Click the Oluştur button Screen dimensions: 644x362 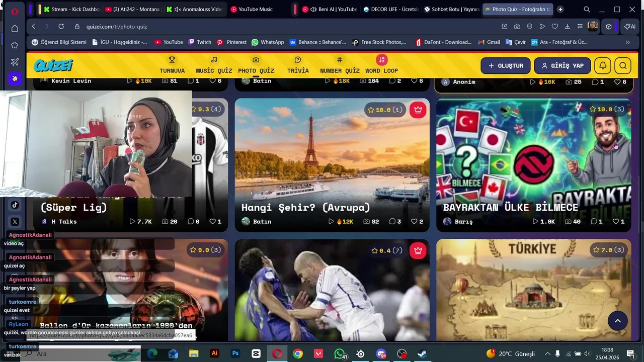(506, 66)
